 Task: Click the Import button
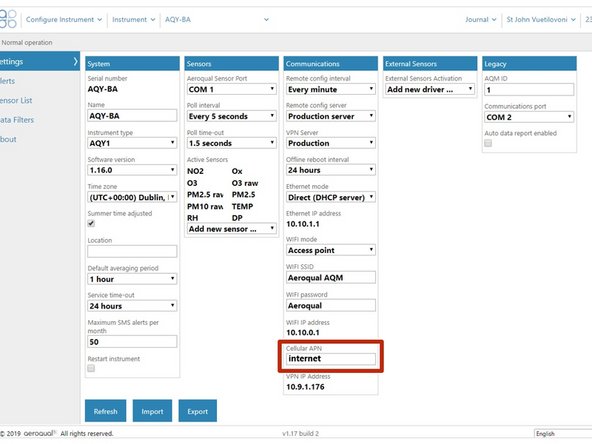pos(152,411)
